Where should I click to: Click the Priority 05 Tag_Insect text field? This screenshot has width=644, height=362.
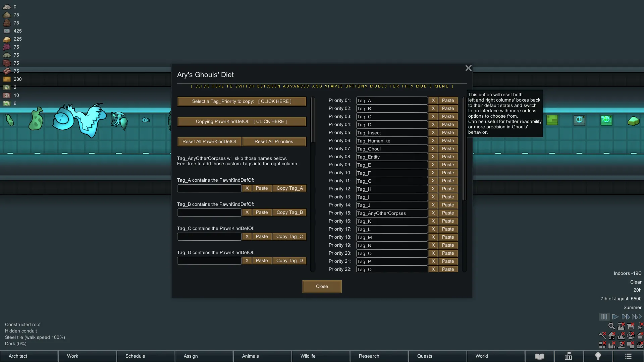[391, 133]
